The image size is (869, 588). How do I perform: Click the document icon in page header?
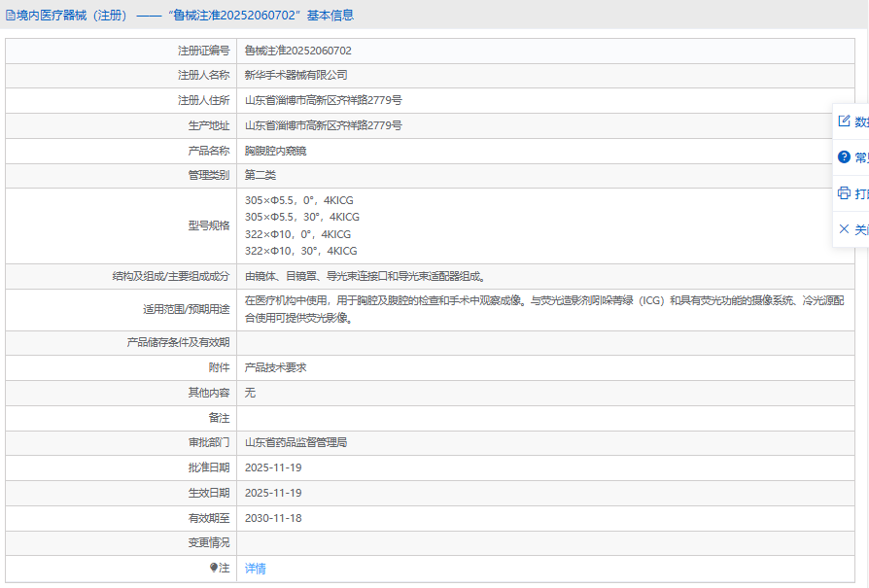(x=10, y=16)
